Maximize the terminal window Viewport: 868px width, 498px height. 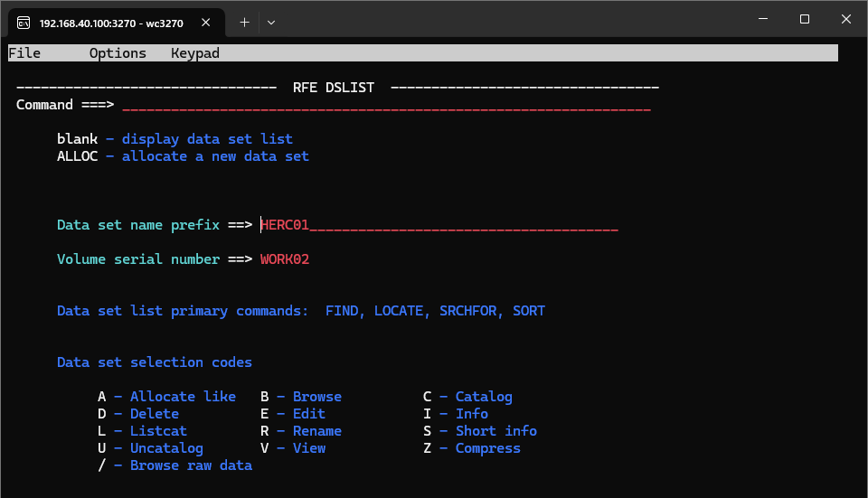pos(805,19)
